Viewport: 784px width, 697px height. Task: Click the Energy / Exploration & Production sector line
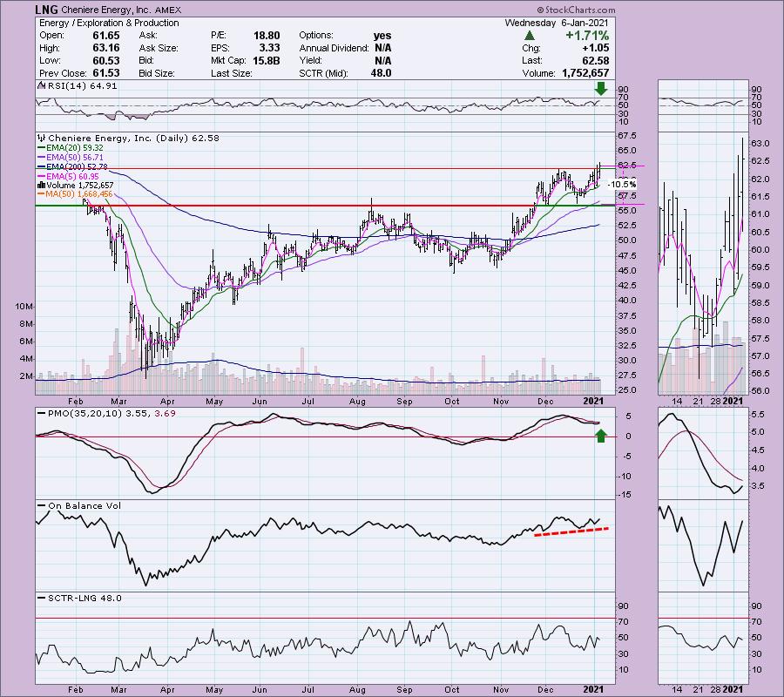[109, 23]
